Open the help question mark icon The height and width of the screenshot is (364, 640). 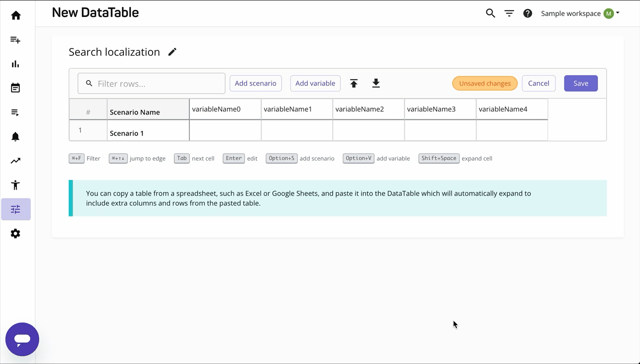point(527,13)
